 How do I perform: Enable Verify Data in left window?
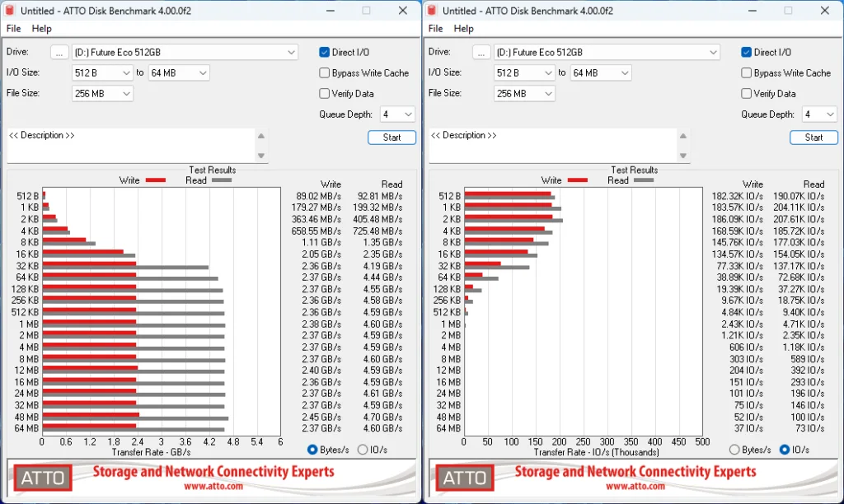click(324, 93)
